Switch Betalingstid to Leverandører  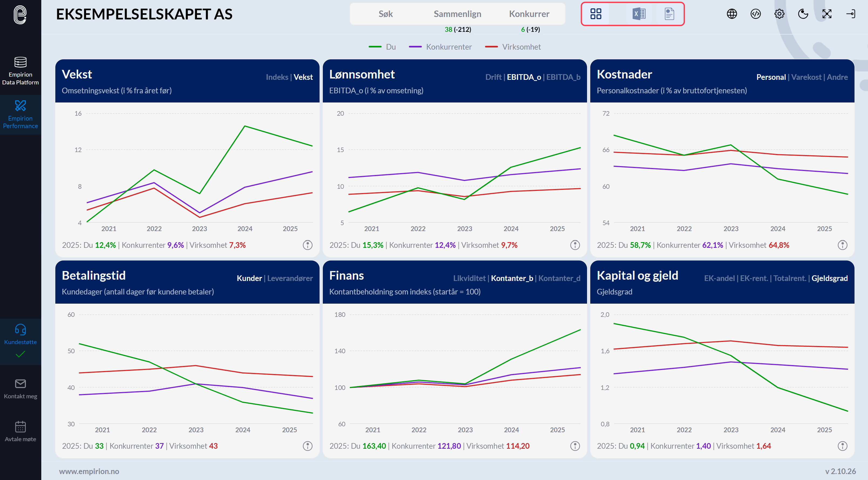[x=290, y=278]
